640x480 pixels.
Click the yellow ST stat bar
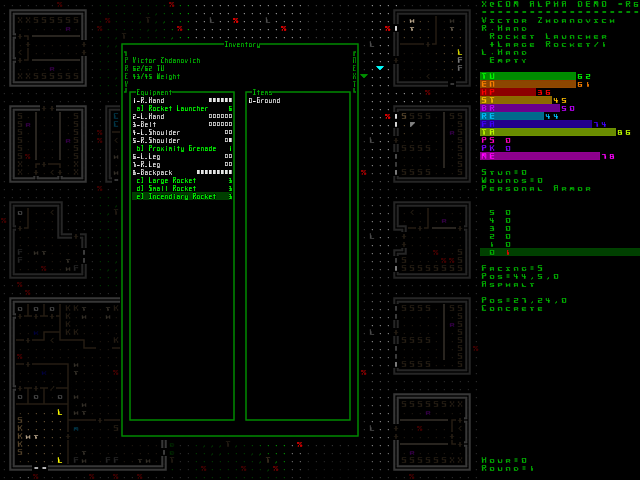(516, 100)
